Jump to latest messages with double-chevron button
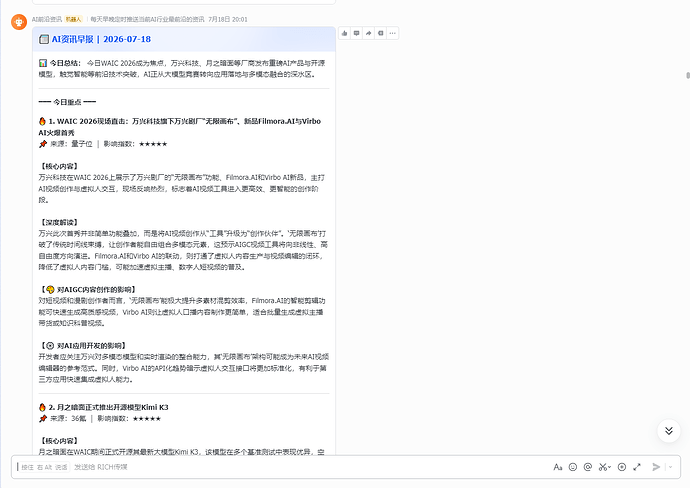Viewport: 690px width, 488px height. pos(668,431)
